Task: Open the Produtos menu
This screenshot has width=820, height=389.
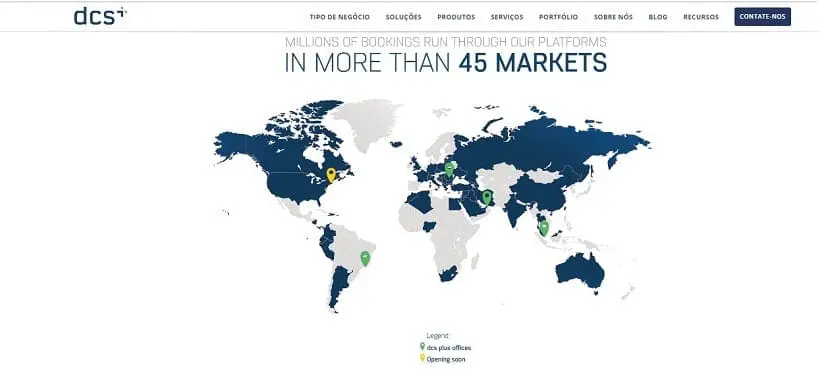Action: (x=456, y=17)
